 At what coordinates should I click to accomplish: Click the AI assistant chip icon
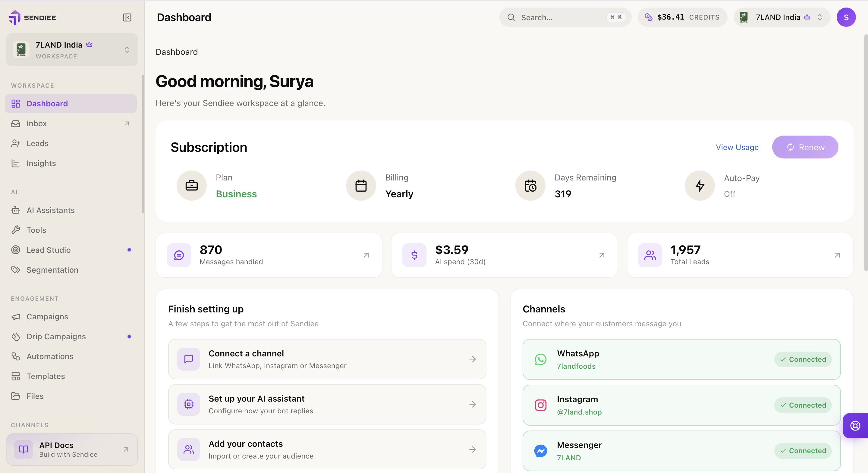coord(189,404)
